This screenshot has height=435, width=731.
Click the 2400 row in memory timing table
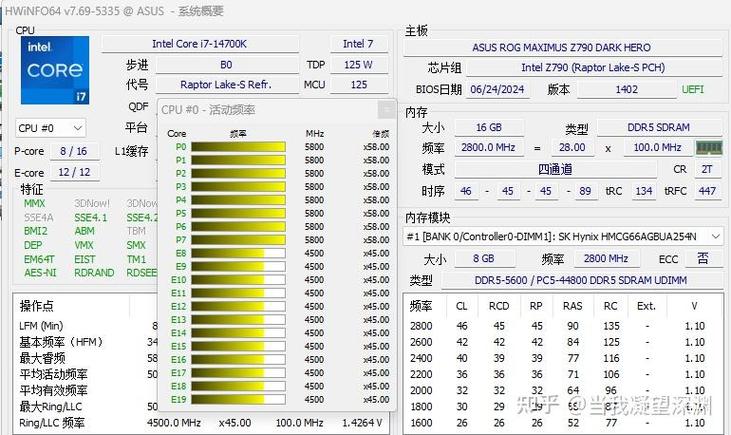point(562,358)
